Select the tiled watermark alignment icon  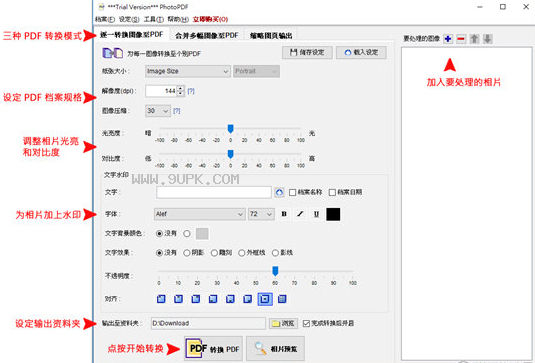click(282, 299)
